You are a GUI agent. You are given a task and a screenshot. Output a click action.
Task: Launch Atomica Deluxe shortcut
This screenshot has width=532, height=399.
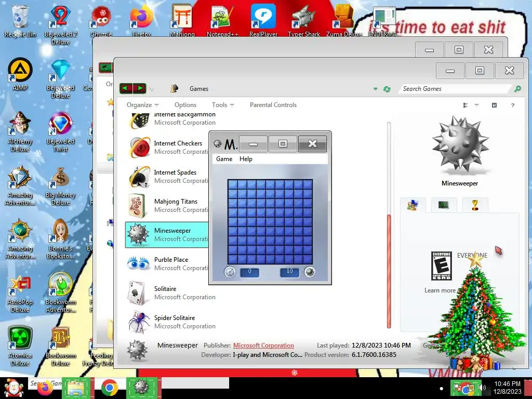pyautogui.click(x=20, y=346)
